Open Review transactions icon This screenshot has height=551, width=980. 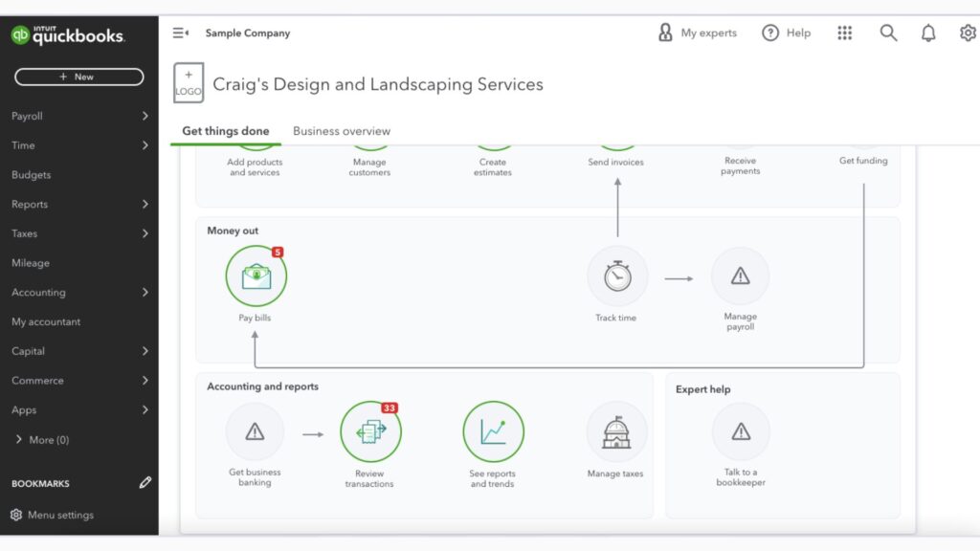click(370, 431)
